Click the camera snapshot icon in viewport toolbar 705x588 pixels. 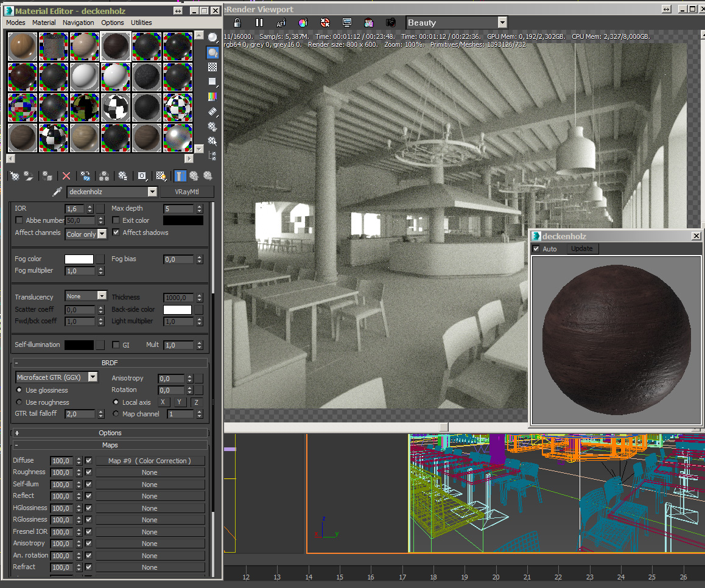391,23
